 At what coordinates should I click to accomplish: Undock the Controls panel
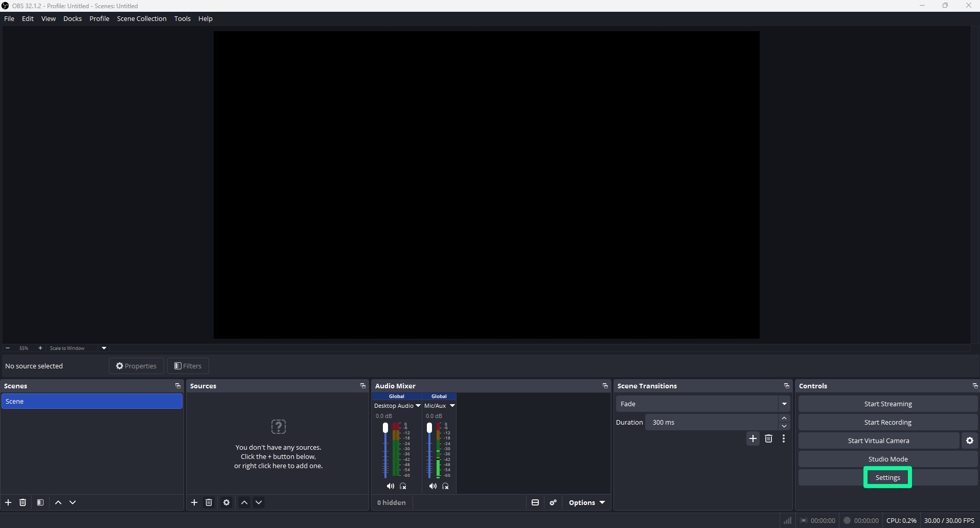tap(975, 386)
